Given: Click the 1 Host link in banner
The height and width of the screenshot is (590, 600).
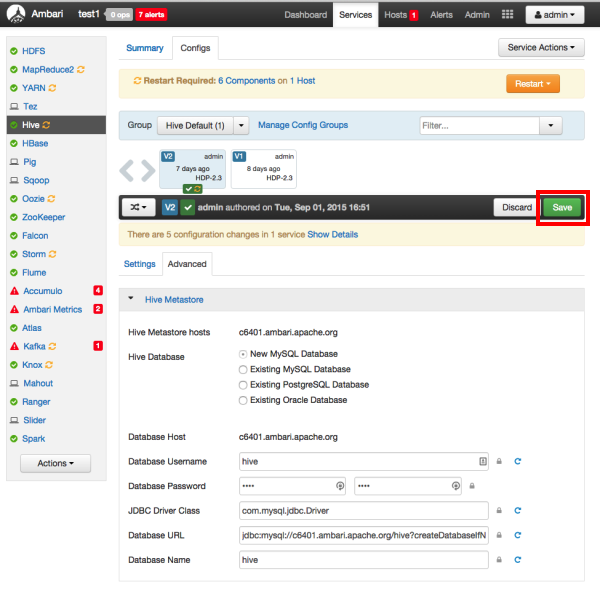Looking at the screenshot, I should coord(303,81).
